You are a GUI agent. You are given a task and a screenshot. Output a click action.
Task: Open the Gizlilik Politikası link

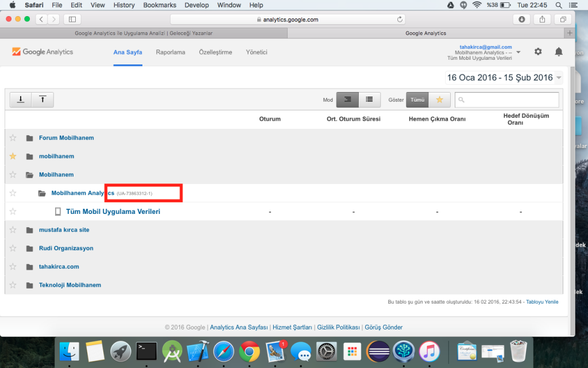click(339, 327)
